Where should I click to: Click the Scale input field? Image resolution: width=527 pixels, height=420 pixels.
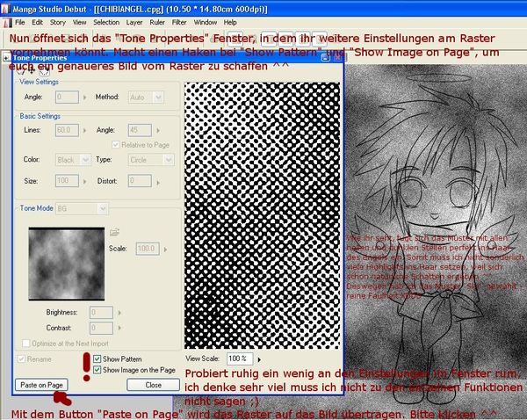(x=148, y=249)
